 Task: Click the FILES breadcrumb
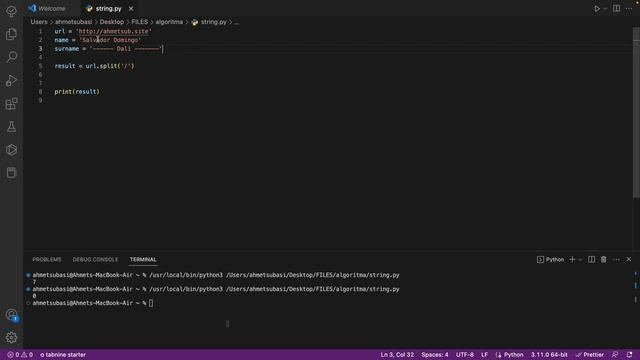pyautogui.click(x=140, y=22)
